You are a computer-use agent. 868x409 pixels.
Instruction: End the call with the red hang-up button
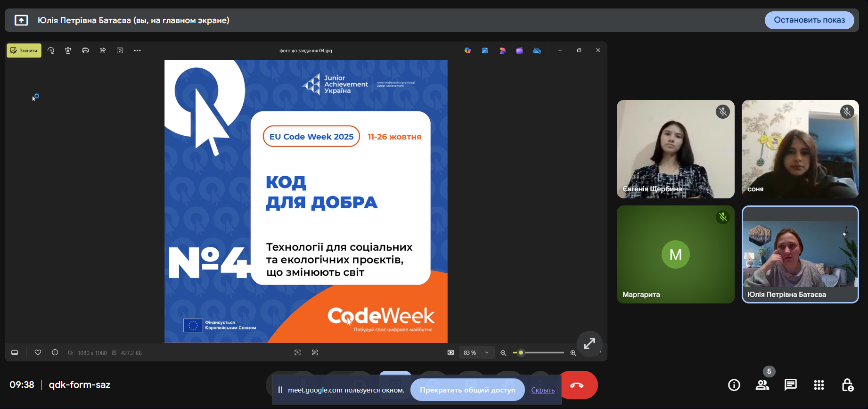click(x=578, y=385)
